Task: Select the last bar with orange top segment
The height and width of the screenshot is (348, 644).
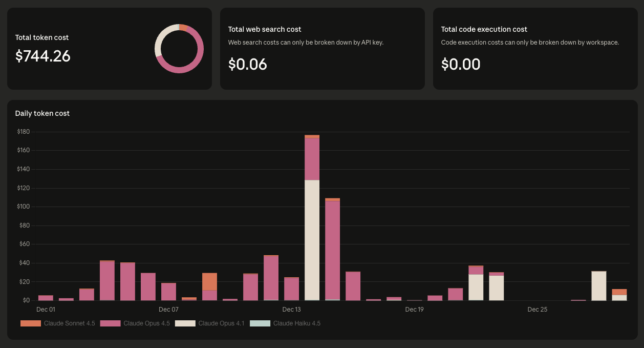Action: coord(619,292)
